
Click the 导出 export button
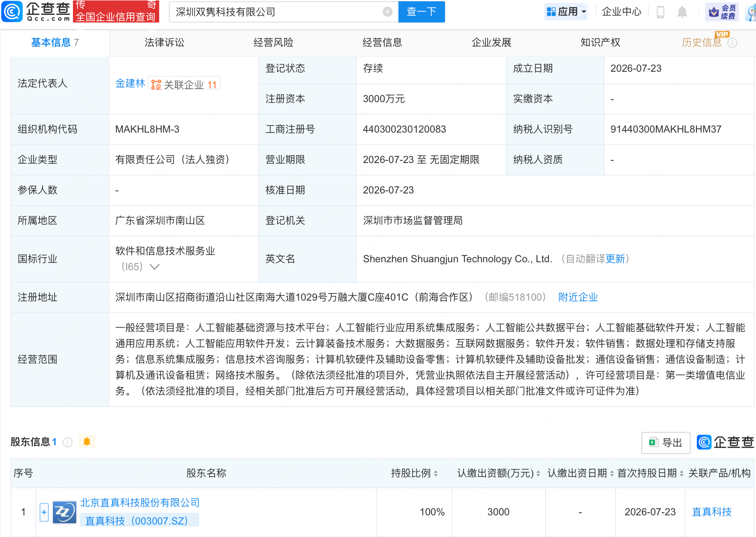666,443
